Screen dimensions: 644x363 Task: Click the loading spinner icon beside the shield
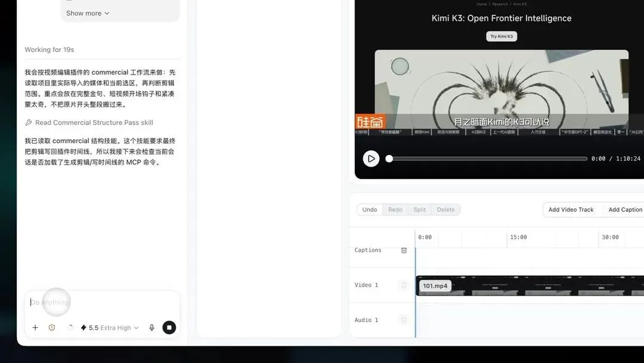coord(70,328)
